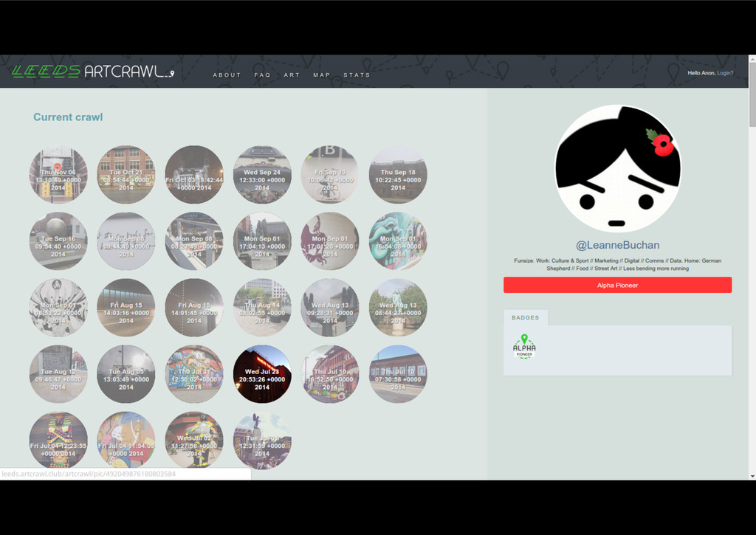Open the Wed Jul 23 20:53:26 photo
Viewport: 756px width, 535px height.
262,374
